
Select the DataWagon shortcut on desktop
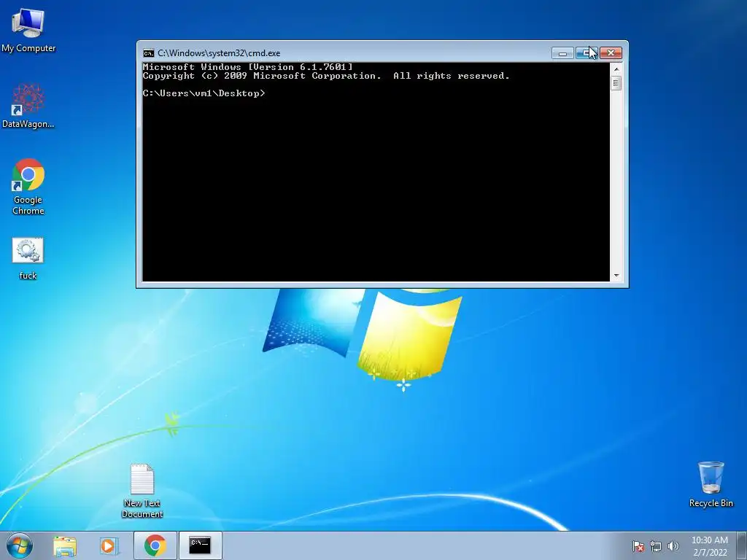[28, 106]
